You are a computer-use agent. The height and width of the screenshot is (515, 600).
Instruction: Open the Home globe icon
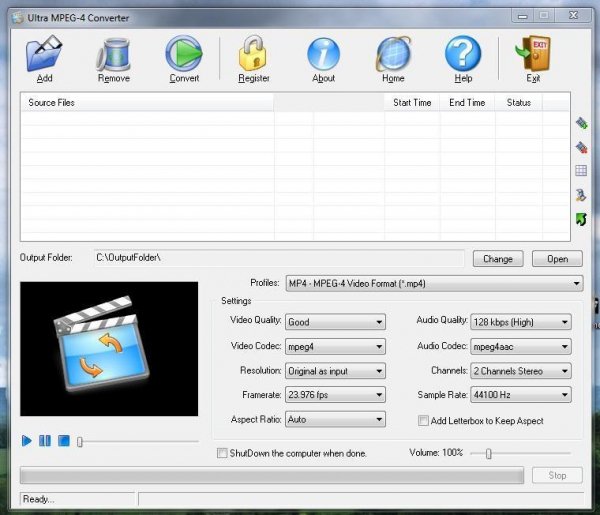click(x=393, y=54)
